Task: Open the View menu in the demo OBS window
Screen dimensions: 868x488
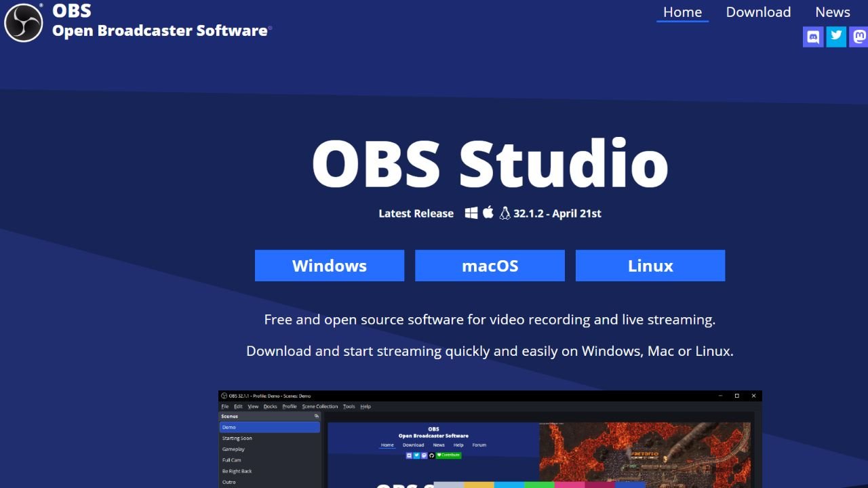Action: click(253, 407)
